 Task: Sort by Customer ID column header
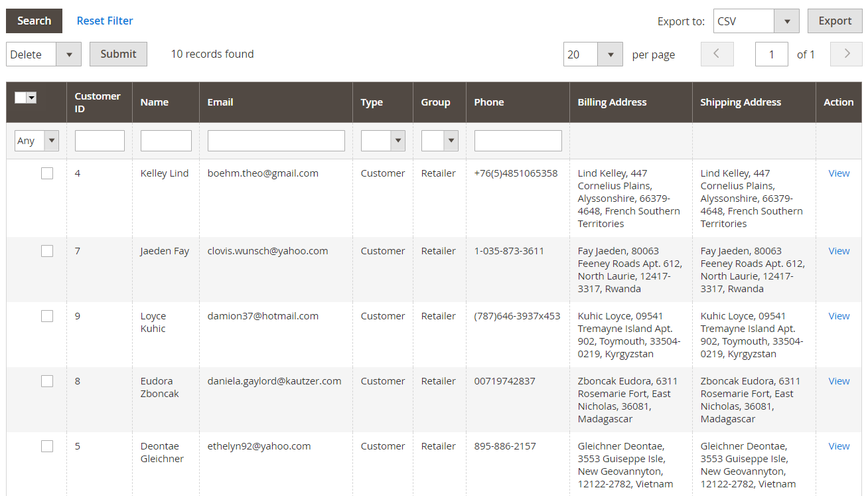click(x=100, y=102)
